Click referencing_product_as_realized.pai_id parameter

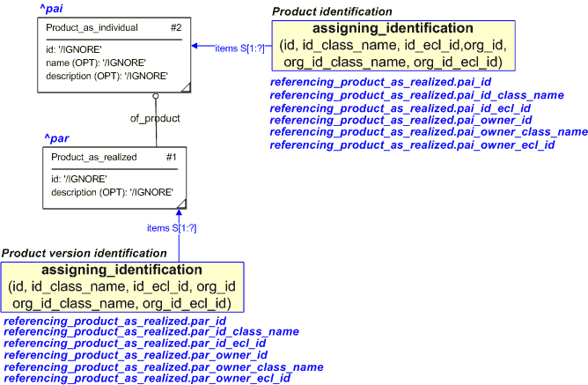[380, 82]
